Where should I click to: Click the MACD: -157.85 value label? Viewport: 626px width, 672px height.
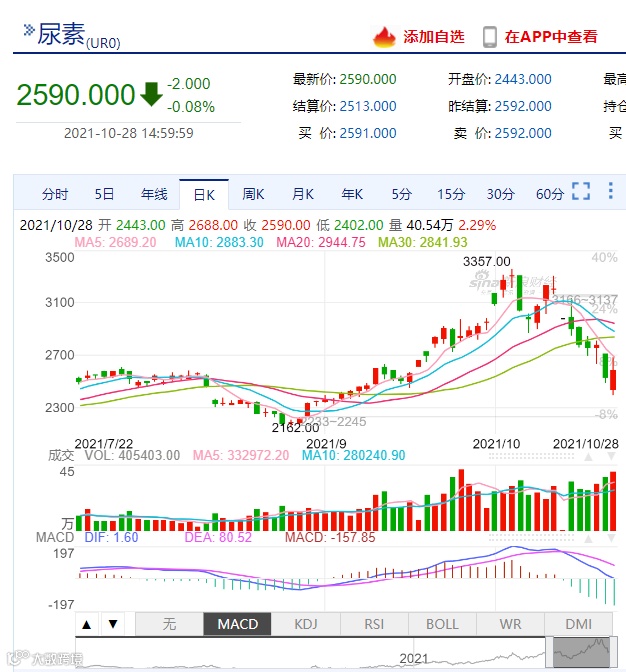click(330, 537)
